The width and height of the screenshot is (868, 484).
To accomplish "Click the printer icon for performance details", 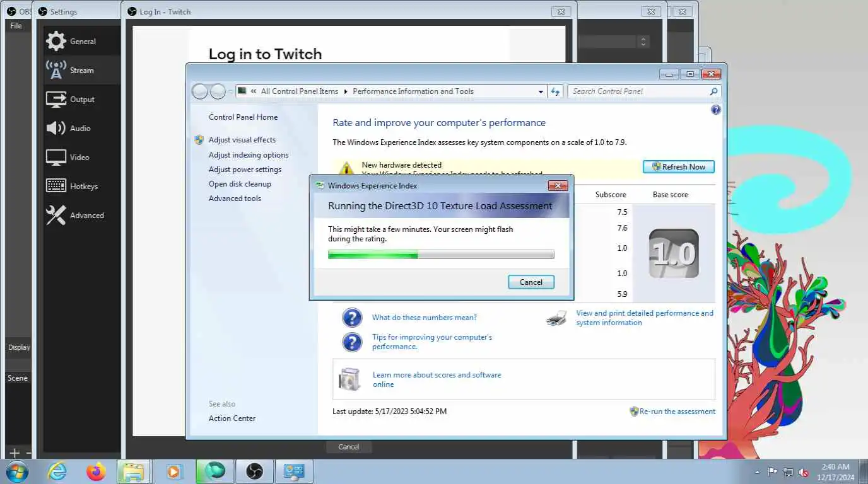I will click(556, 318).
